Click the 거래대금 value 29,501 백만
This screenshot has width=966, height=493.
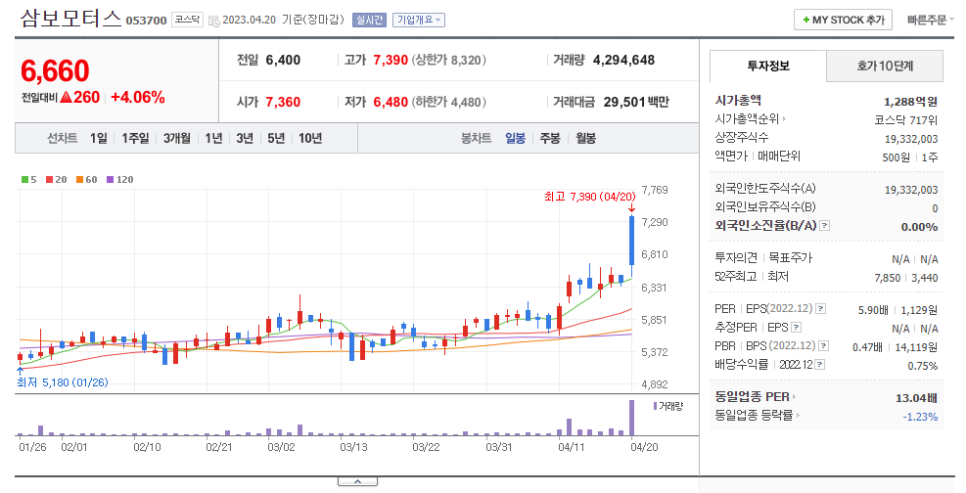pos(636,102)
